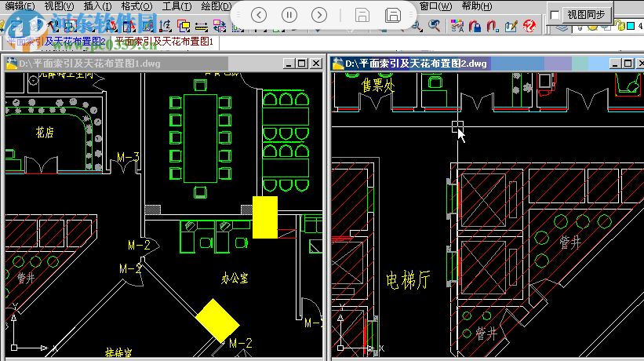Maximize the 平面索引及天花布置图2.dwg window
Viewport: 644px width, 361px height.
(628, 64)
